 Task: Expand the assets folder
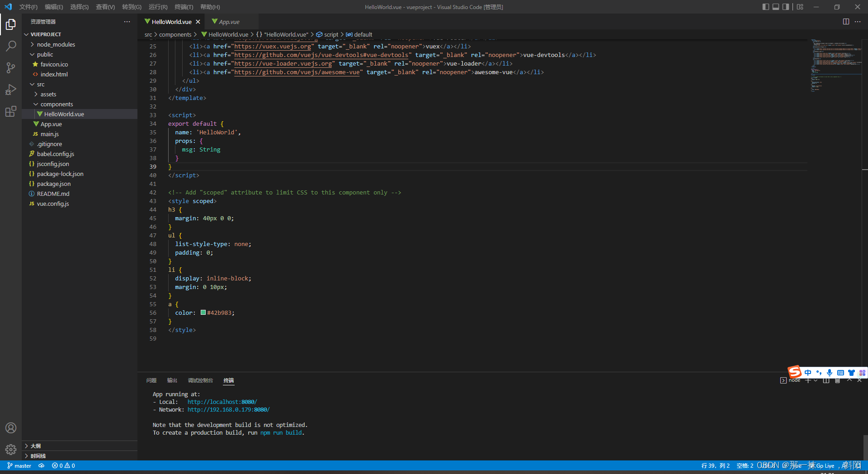coord(36,94)
